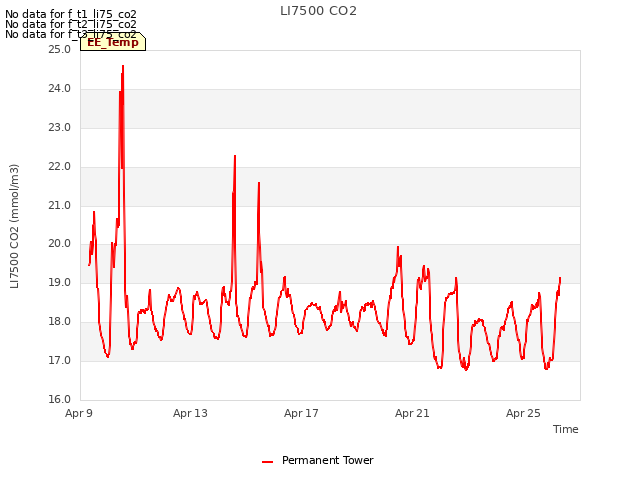This screenshot has width=640, height=480.
Task: Click the Apr 25 x-axis label
Action: pyautogui.click(x=523, y=413)
